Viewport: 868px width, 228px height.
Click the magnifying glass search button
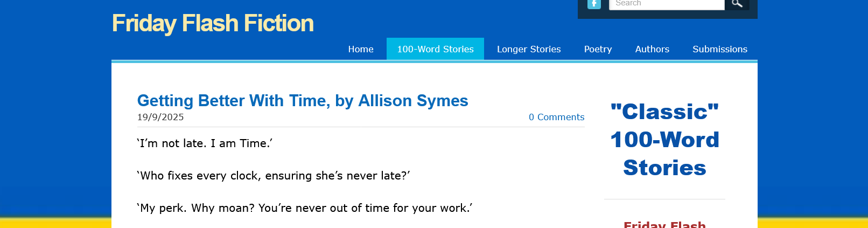[737, 4]
